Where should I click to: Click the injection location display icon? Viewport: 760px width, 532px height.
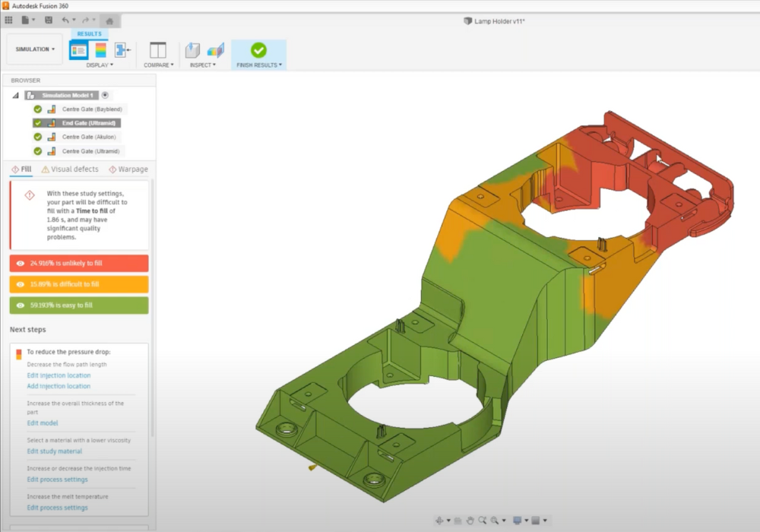pos(122,50)
